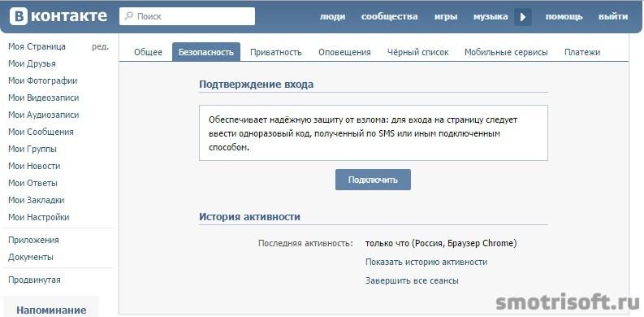This screenshot has width=644, height=317.
Task: Click the music play arrow button
Action: pos(523,17)
